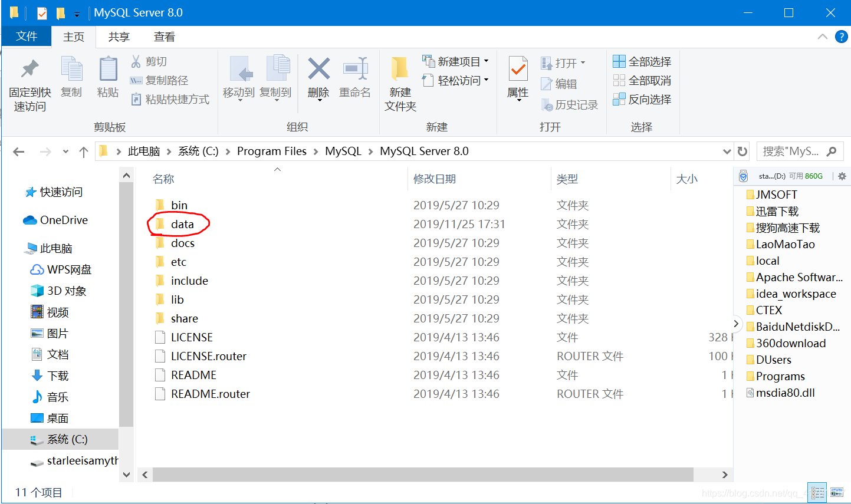Viewport: 851px width, 504px height.
Task: Select Quick access (快速访问) in navigation
Action: click(54, 192)
